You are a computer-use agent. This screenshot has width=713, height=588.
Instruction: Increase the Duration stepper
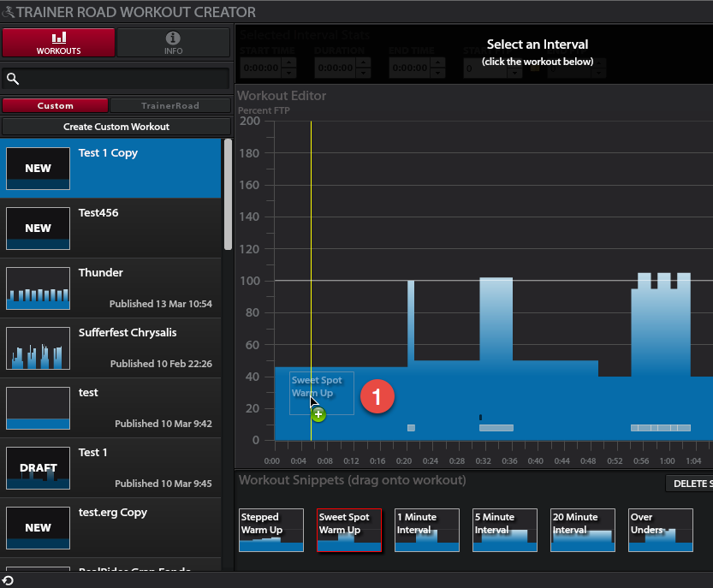point(363,62)
